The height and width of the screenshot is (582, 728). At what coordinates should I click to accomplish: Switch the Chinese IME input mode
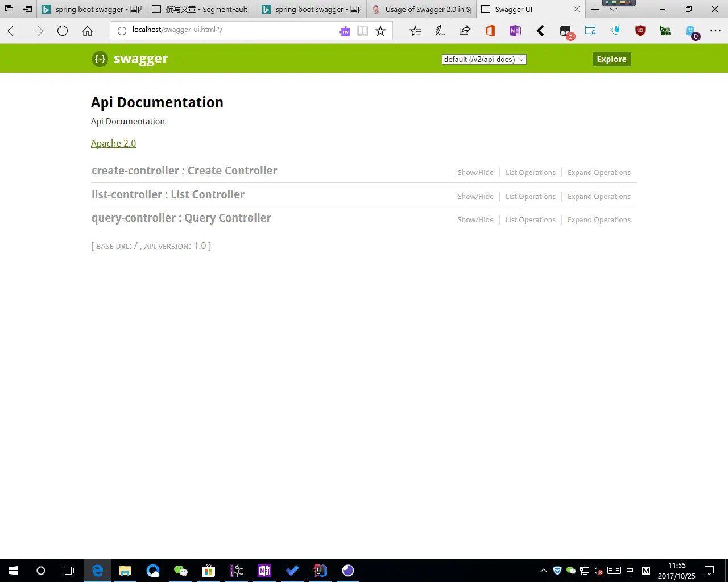[x=630, y=571]
